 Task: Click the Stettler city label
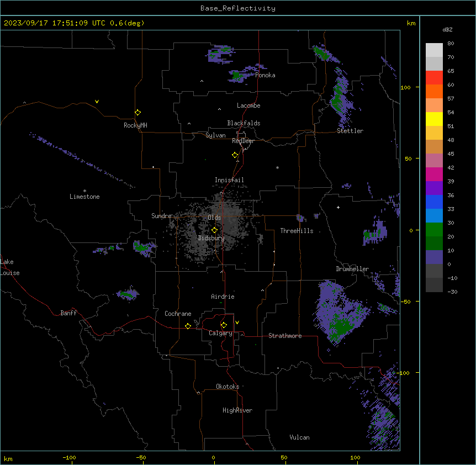tap(350, 131)
